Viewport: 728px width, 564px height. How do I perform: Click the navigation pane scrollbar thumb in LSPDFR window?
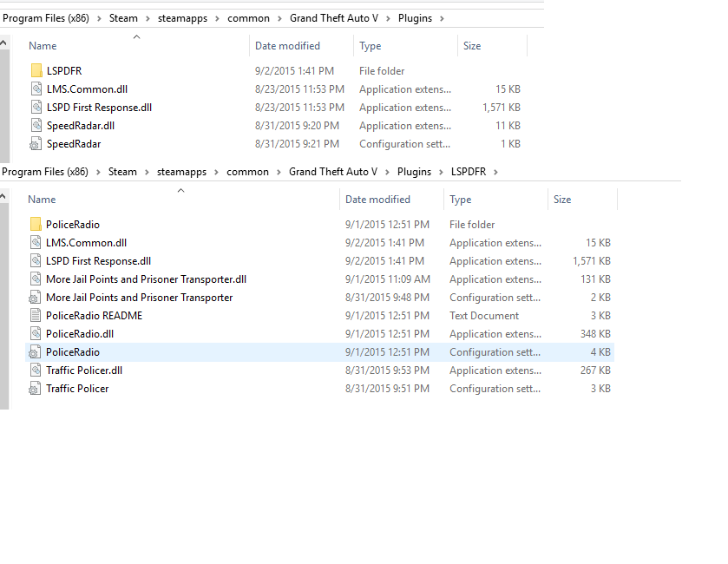pyautogui.click(x=4, y=306)
